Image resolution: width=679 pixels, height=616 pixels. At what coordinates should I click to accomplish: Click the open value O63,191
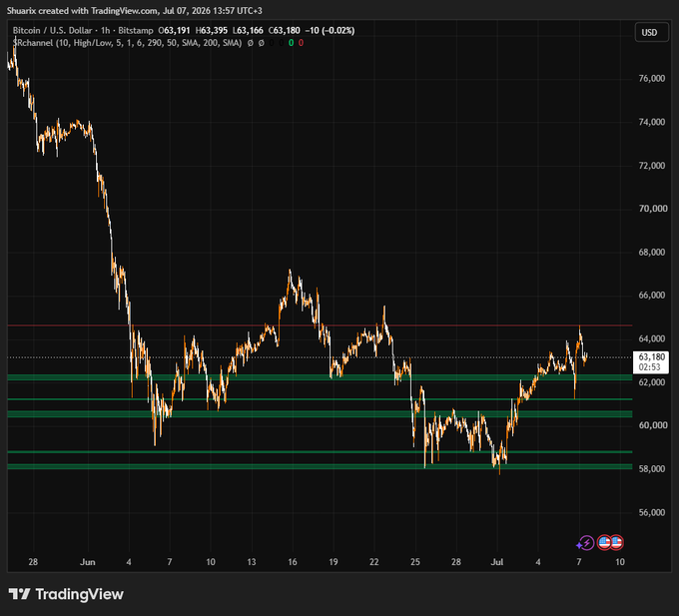click(x=174, y=30)
